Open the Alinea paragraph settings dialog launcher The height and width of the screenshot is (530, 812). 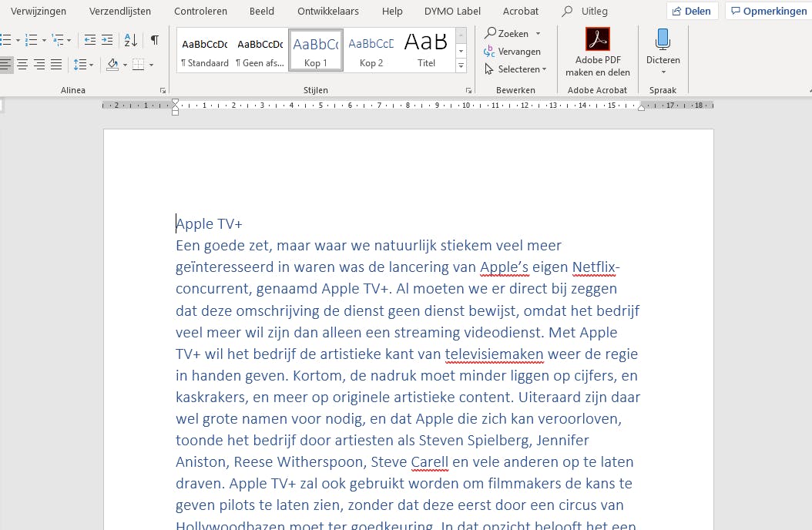point(163,91)
